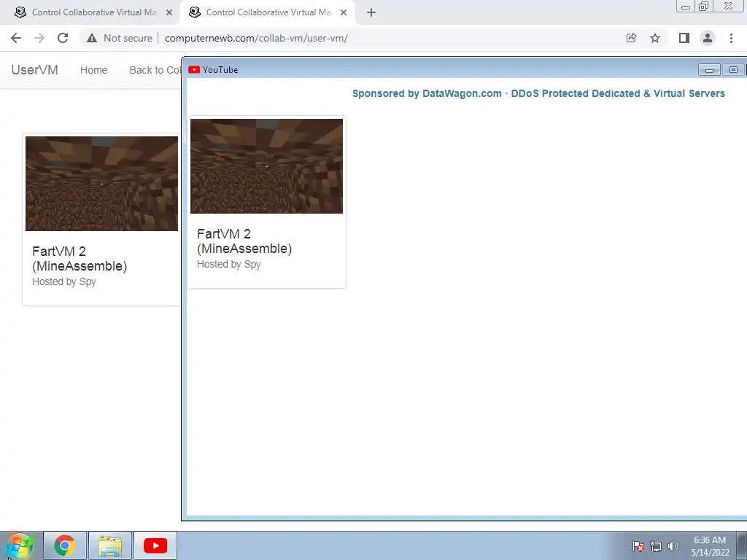Close the first Control Collaborative tab

(x=169, y=13)
